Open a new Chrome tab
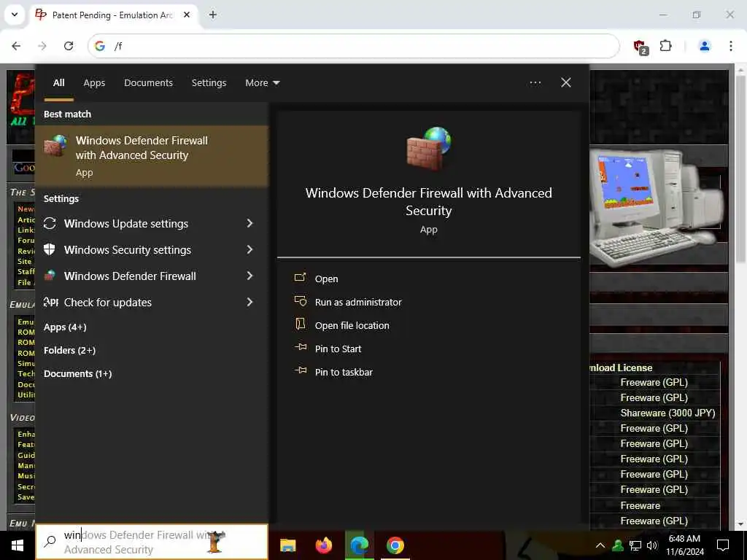 [x=213, y=15]
